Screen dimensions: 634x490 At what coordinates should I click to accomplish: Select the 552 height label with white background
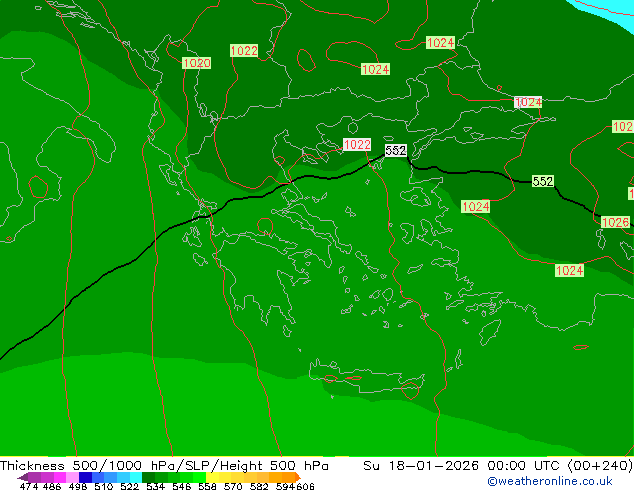395,150
